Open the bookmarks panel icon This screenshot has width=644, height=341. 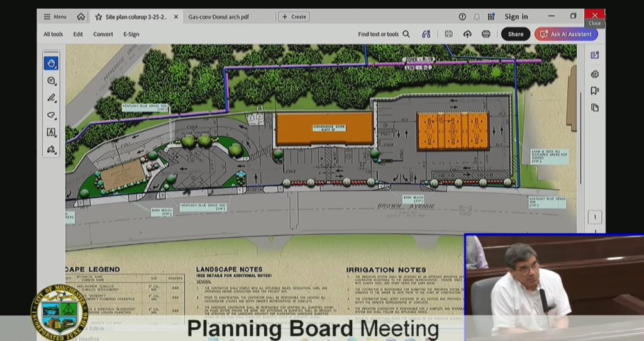pos(594,91)
